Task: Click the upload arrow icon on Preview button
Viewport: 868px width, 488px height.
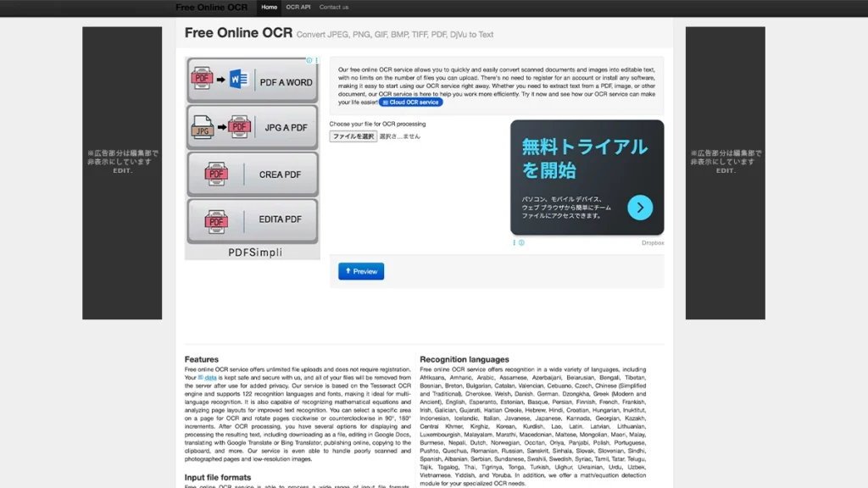Action: coord(348,270)
